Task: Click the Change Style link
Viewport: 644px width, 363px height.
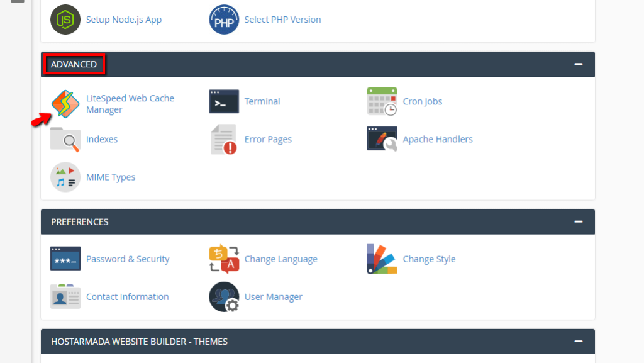Action: click(x=429, y=259)
